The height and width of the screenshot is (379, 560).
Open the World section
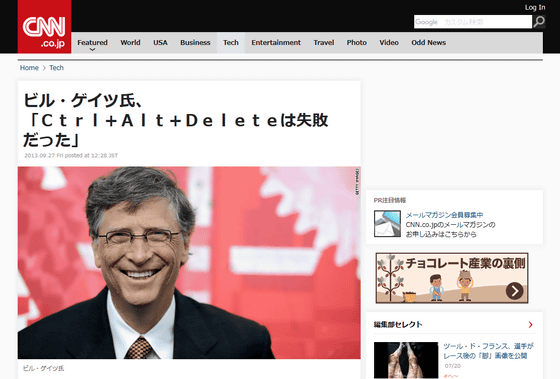[130, 43]
